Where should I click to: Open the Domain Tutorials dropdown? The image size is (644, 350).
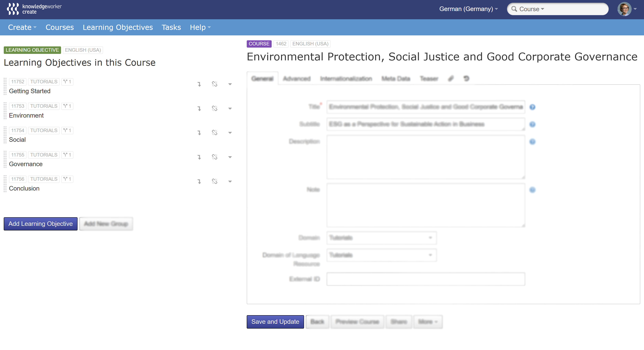tap(381, 238)
